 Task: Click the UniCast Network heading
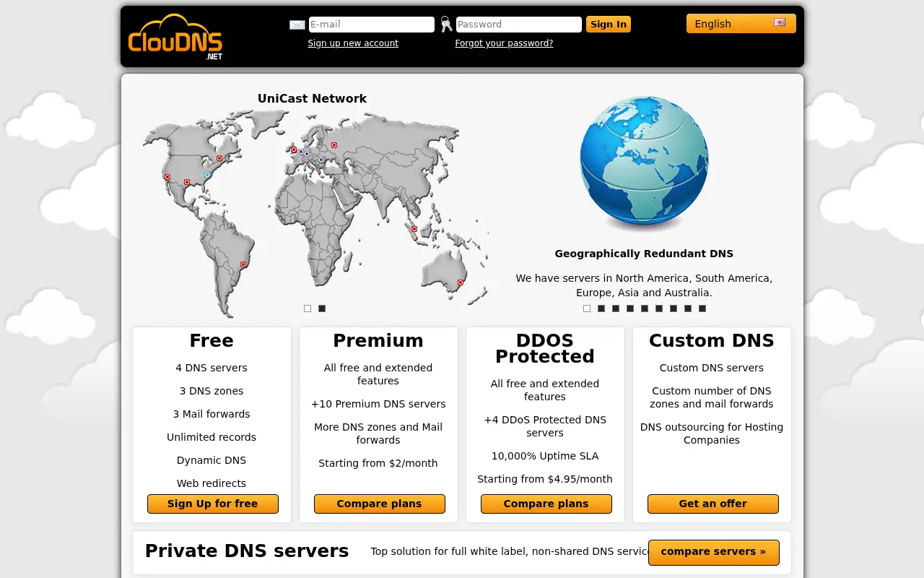(312, 99)
